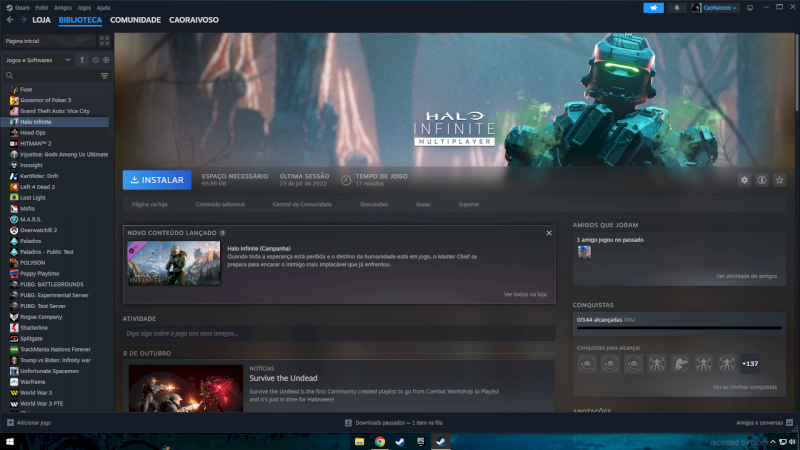Viewport: 800px width, 450px height.
Task: Go back with the navigation arrow
Action: coord(9,20)
